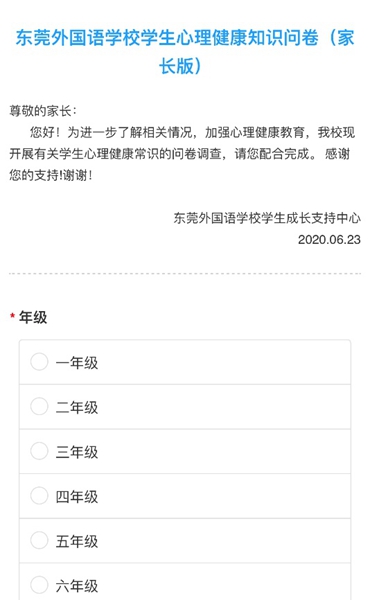
Task: Click the red required asterisk
Action: pos(13,316)
